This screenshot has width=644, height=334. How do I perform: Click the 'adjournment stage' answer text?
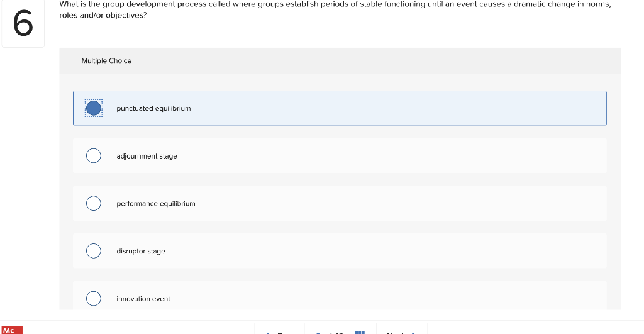(147, 156)
